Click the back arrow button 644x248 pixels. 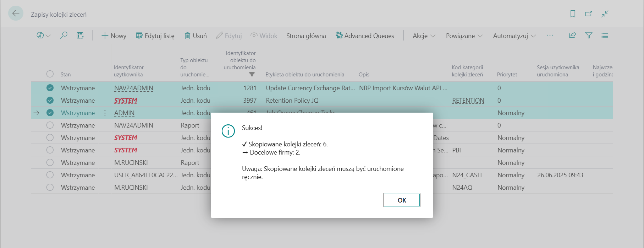tap(16, 14)
